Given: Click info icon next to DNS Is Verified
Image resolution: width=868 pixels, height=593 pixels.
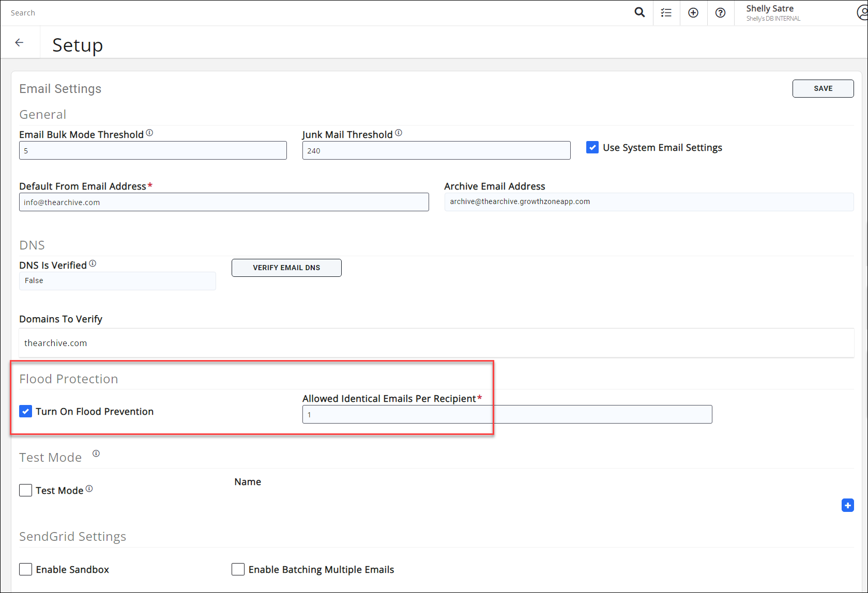Looking at the screenshot, I should point(93,264).
